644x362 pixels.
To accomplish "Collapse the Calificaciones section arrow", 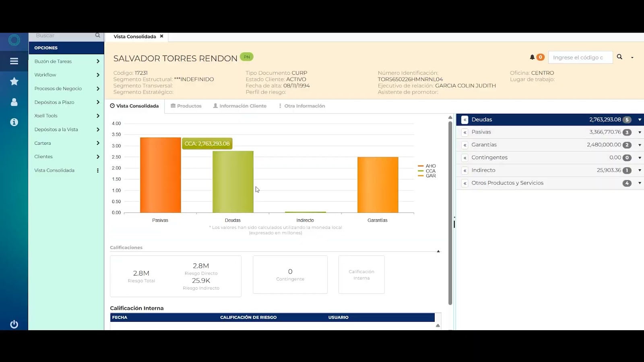I will 438,251.
